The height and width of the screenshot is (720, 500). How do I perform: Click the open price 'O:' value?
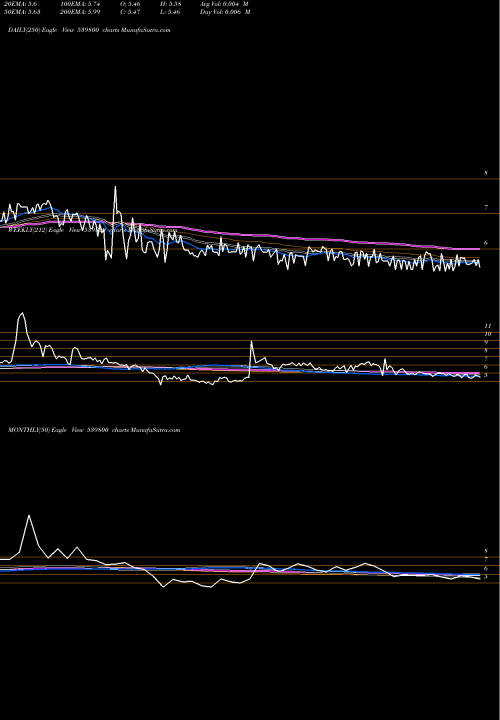(131, 4)
